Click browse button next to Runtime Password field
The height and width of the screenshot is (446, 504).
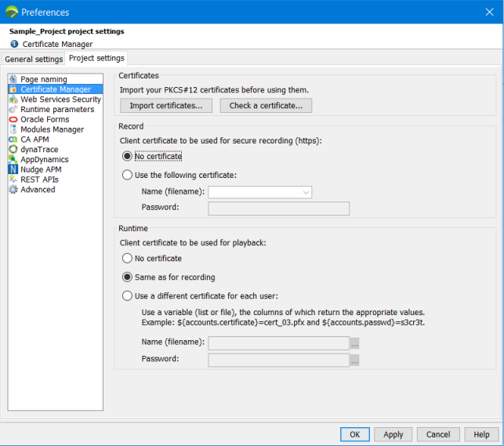(x=354, y=360)
